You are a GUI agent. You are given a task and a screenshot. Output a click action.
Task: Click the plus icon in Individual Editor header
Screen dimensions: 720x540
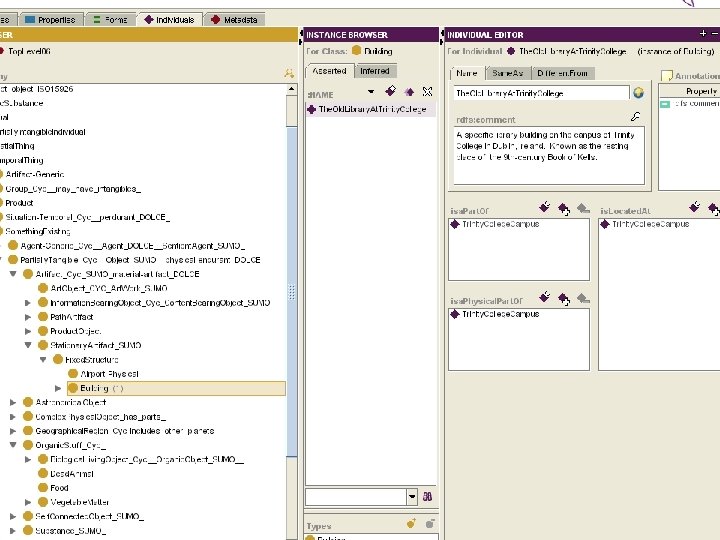pos(703,34)
